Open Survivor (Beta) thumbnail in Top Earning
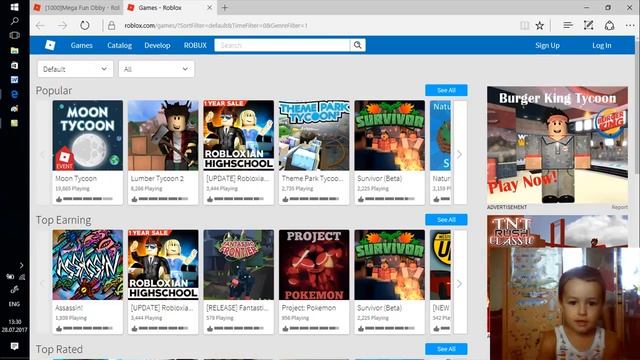Viewport: 640px width, 360px height. [x=390, y=265]
